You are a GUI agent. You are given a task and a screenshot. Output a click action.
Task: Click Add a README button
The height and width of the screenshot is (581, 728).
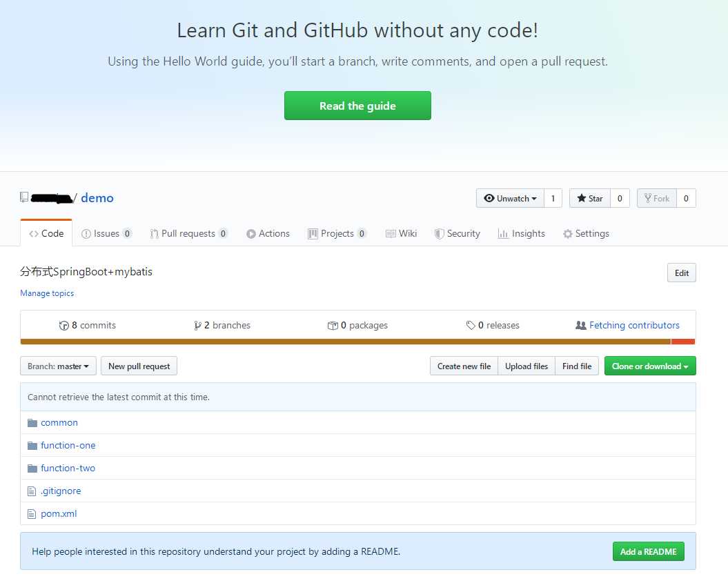click(x=648, y=551)
